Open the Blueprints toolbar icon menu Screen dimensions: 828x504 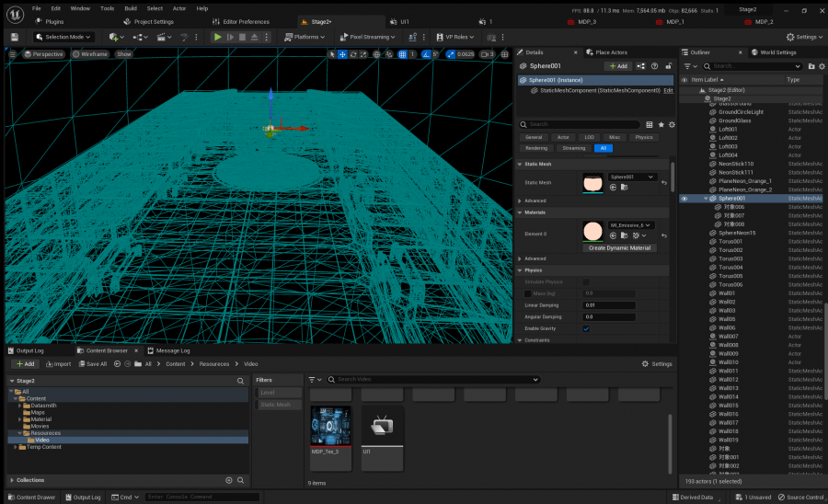[x=140, y=37]
